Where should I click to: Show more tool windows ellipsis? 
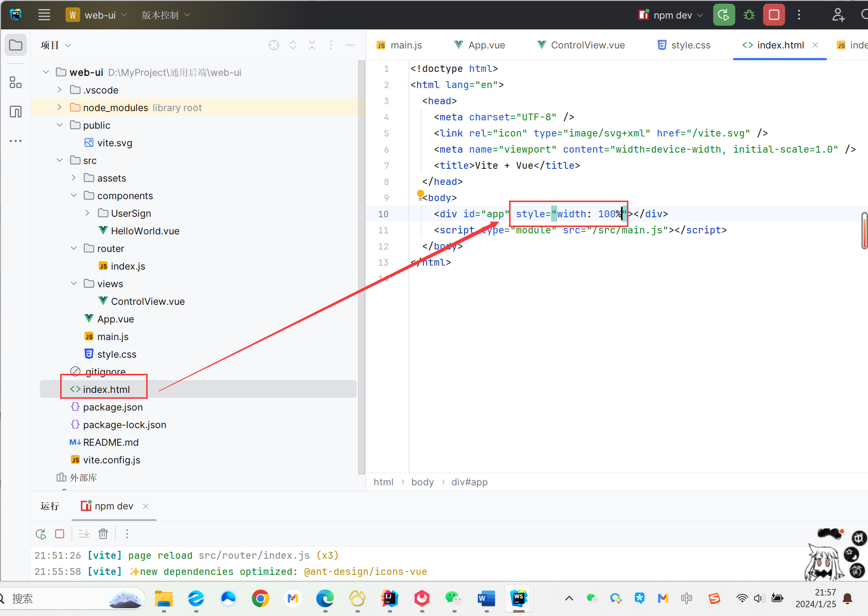(16, 141)
